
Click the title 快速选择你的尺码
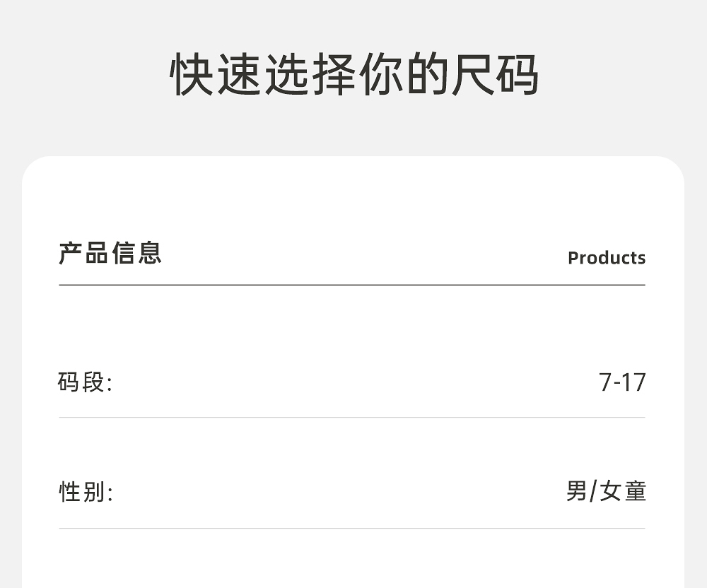354,74
